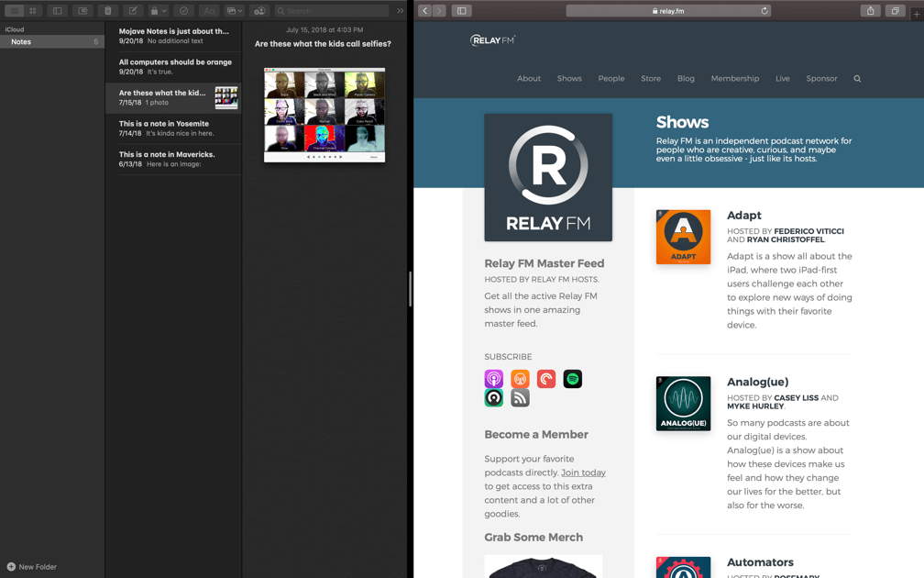Open Ryan Christoffel host link
The width and height of the screenshot is (924, 578).
point(786,239)
